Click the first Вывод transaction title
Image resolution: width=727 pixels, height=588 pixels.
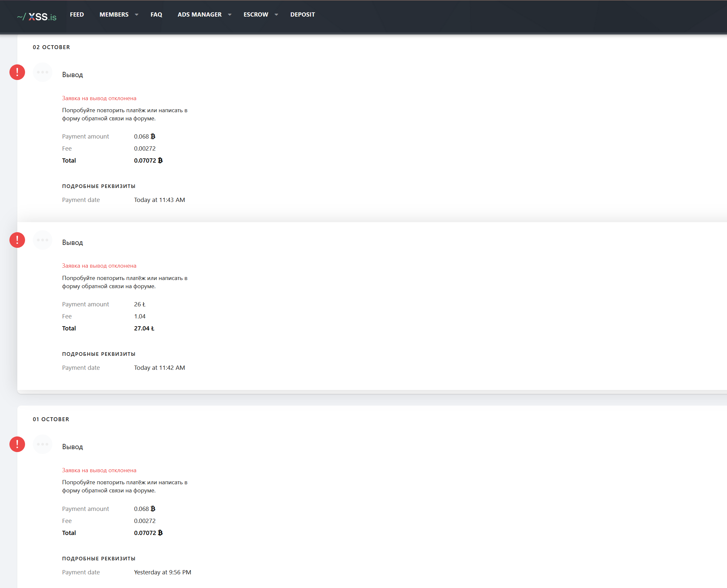click(73, 75)
